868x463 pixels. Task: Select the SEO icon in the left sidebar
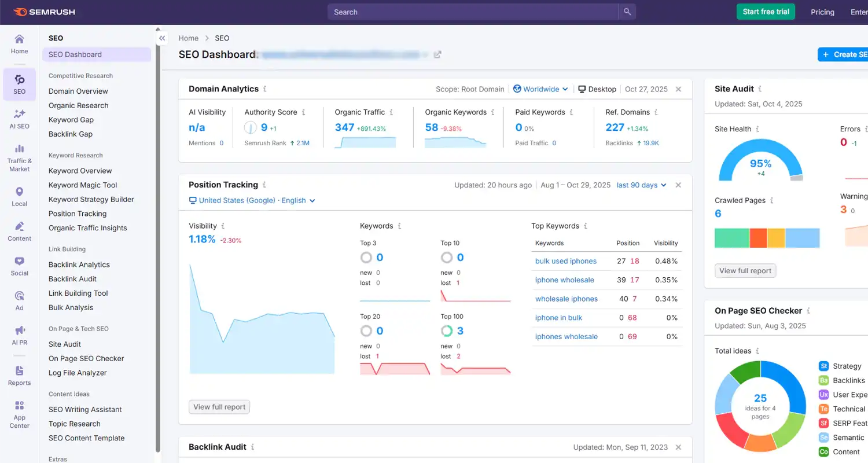pos(19,84)
